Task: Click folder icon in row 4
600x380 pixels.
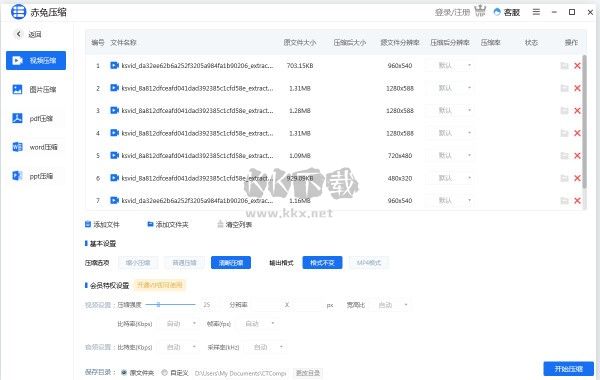Action: coord(564,133)
